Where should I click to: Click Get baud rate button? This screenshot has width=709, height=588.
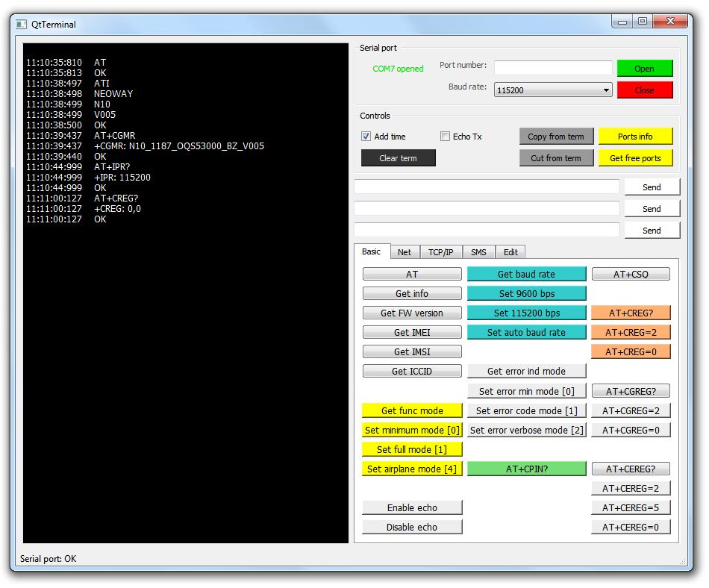pos(527,275)
